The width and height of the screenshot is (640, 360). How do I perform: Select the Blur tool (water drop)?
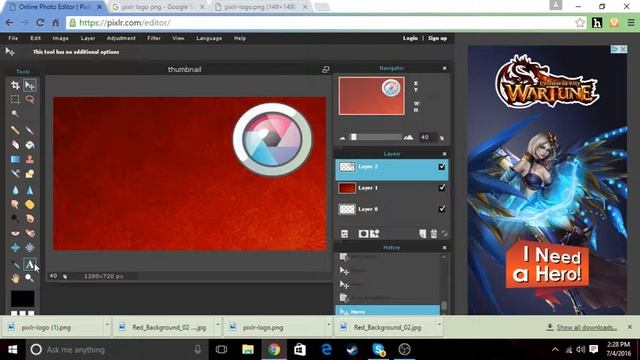coord(15,190)
